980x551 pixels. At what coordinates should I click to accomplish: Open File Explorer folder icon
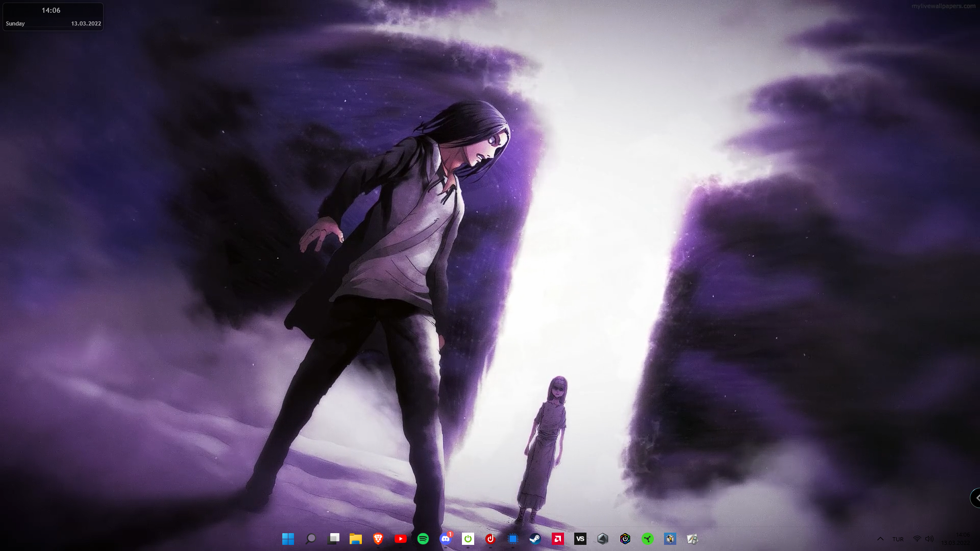click(x=356, y=539)
